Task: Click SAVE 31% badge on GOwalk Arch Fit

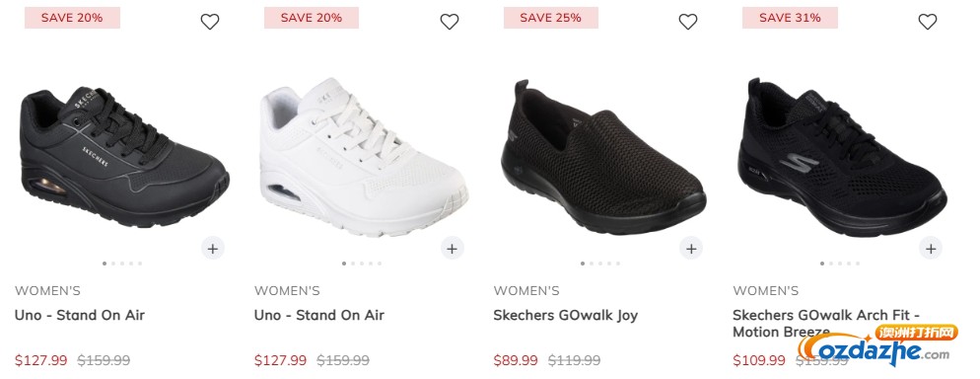Action: (790, 18)
